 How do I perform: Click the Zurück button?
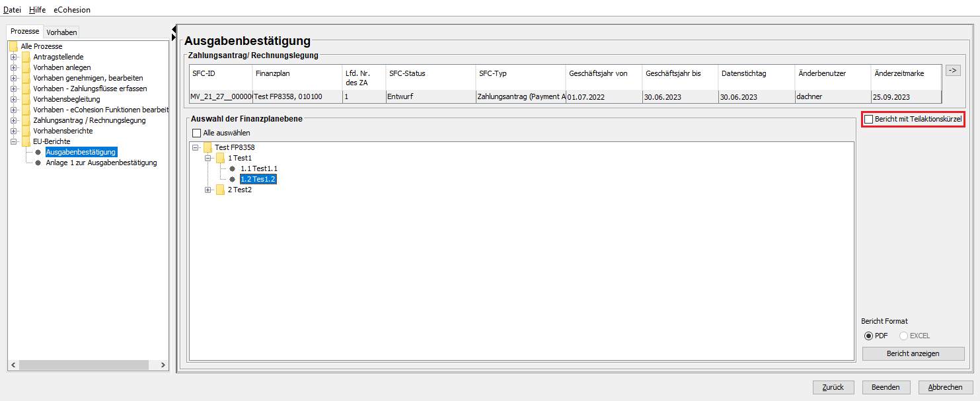coord(833,387)
